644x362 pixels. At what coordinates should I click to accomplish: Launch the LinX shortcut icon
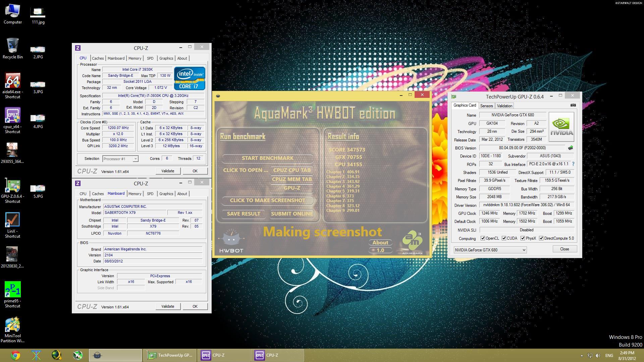(13, 225)
